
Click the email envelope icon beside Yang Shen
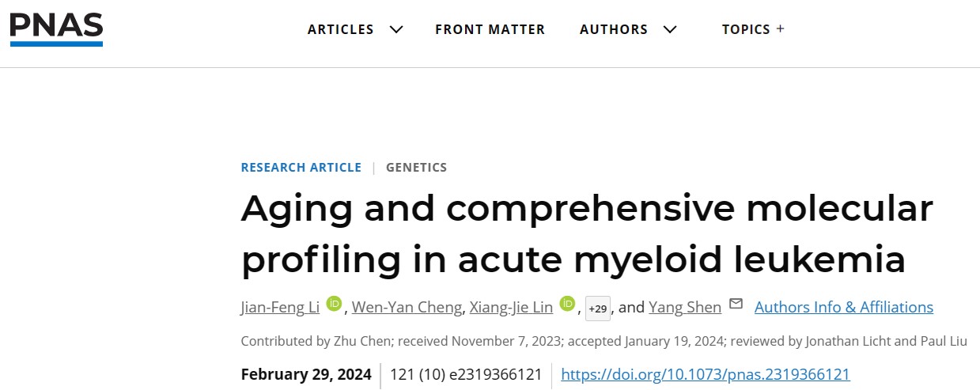coord(736,305)
